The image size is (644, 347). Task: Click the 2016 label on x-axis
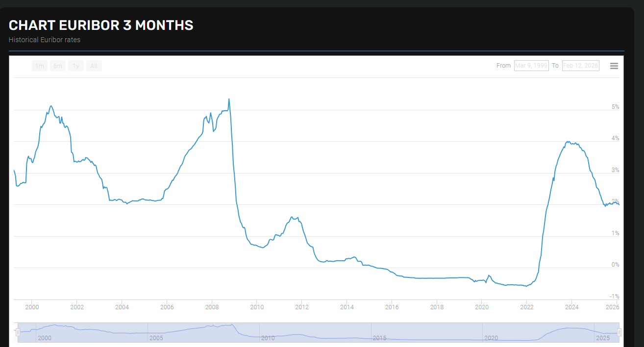point(392,307)
